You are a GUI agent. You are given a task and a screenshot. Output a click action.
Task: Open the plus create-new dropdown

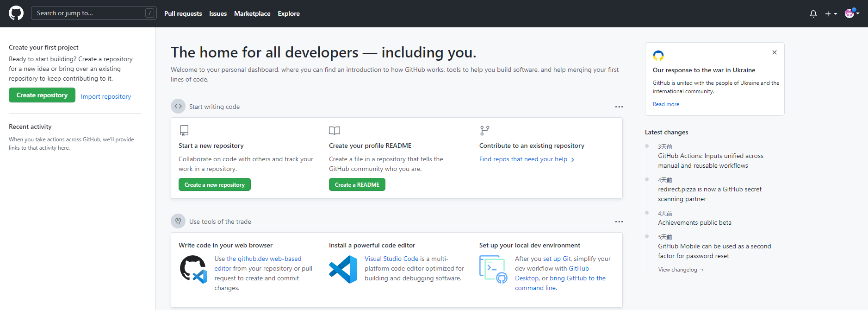831,14
